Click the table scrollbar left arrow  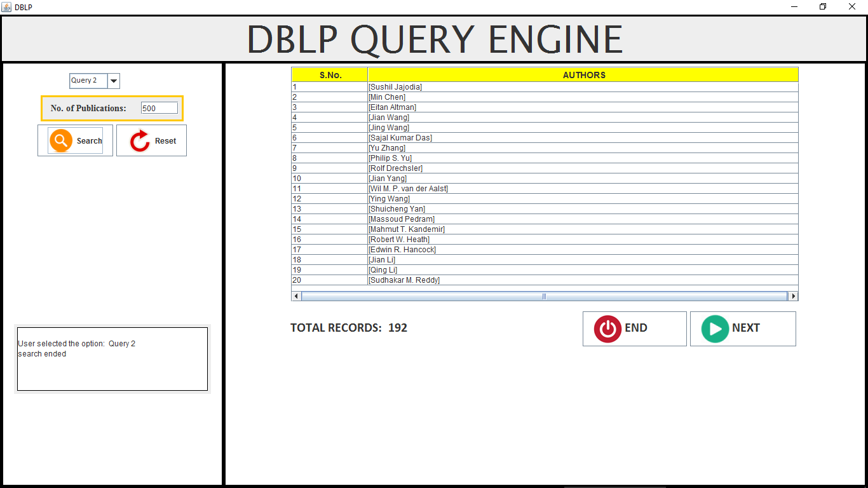pos(296,296)
